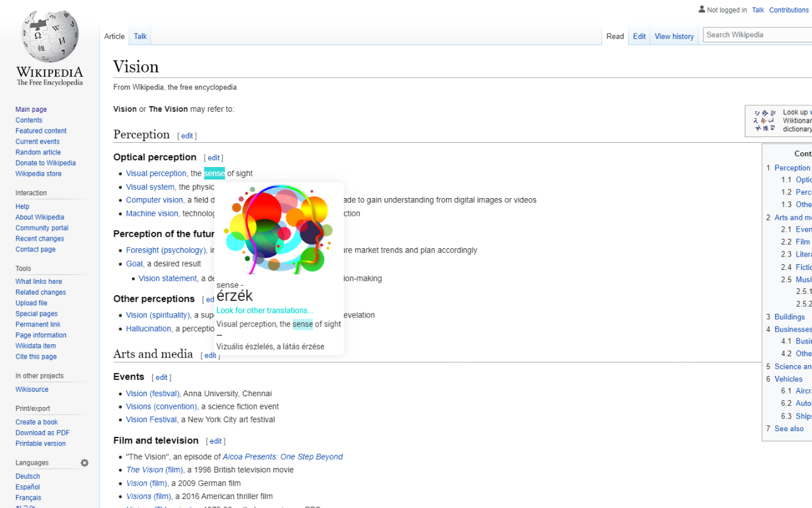
Task: Jump to Buildings in contents box
Action: click(789, 317)
